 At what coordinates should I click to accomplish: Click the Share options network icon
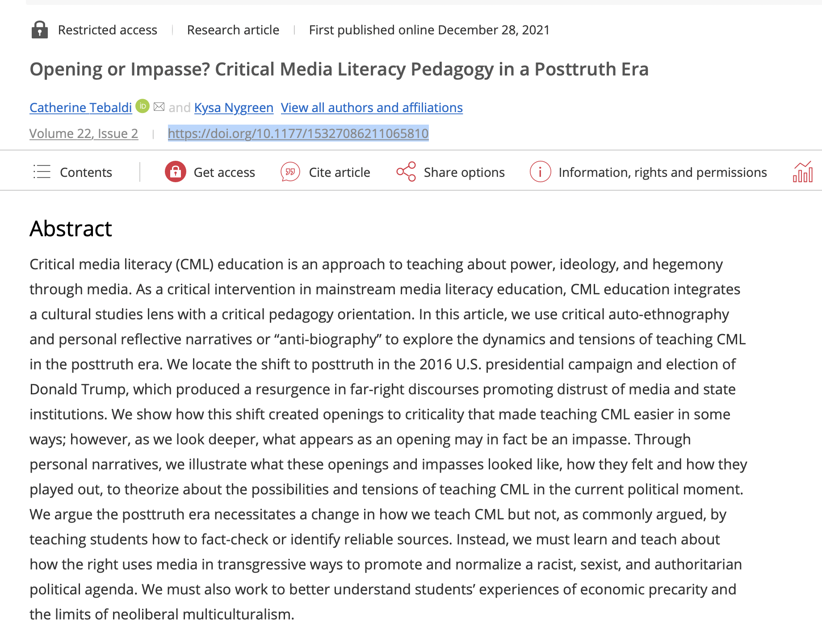(x=406, y=172)
